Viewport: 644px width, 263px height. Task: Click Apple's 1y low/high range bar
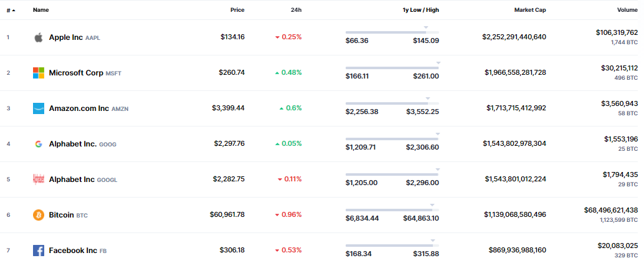[392, 32]
